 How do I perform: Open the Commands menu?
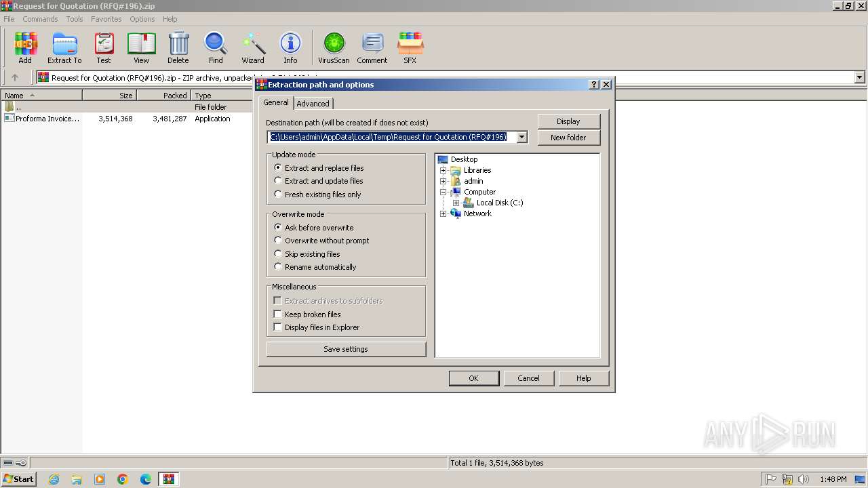(x=40, y=19)
